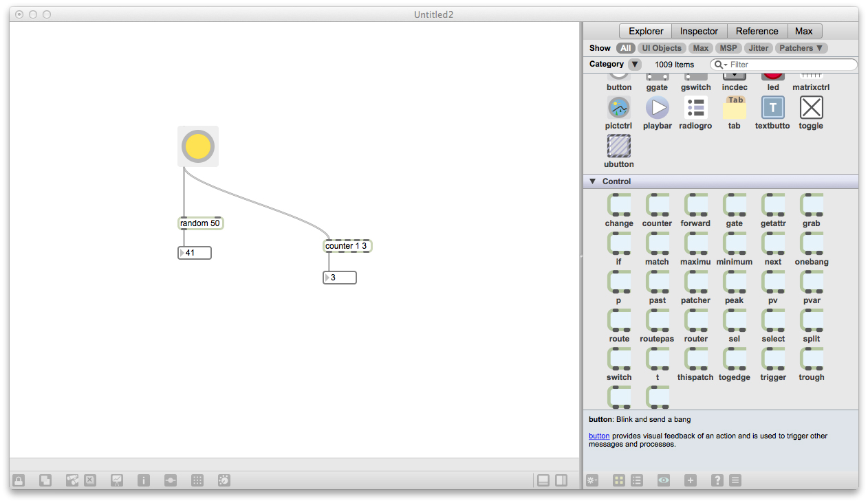Bang the yellow button in the patcher
The height and width of the screenshot is (503, 868).
pos(197,146)
